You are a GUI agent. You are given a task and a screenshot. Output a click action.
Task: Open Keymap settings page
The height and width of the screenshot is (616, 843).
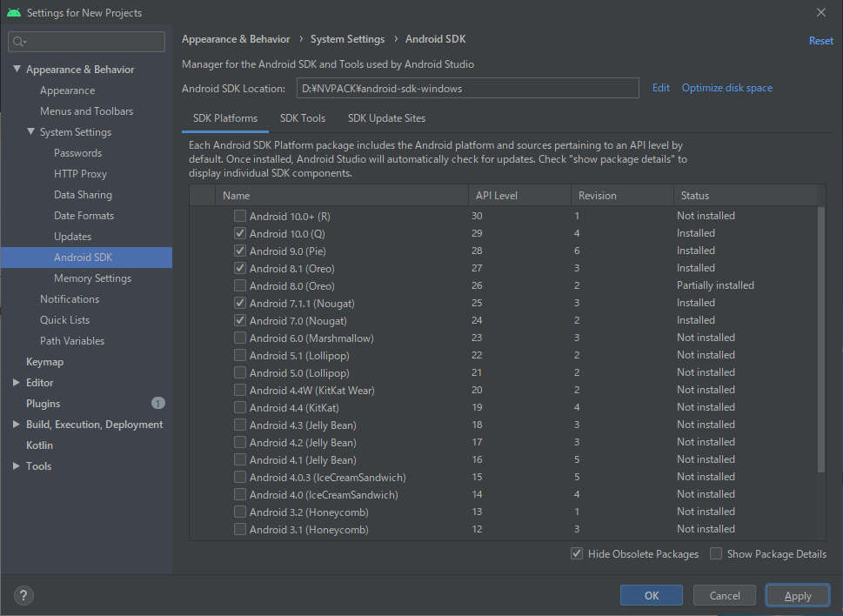pos(44,362)
